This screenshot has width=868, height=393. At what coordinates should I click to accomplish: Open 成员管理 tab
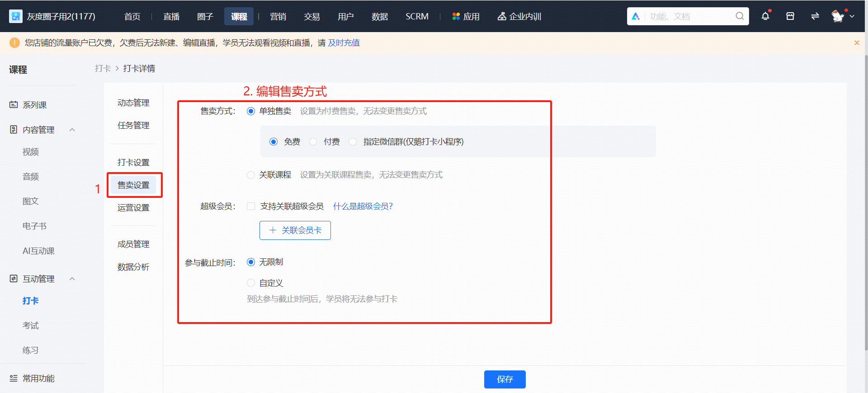133,244
